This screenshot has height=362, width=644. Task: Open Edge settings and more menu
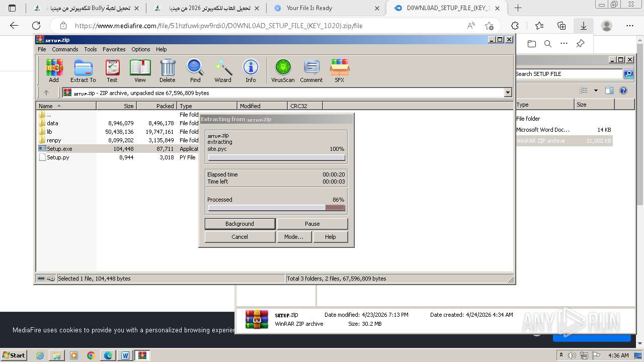[630, 26]
